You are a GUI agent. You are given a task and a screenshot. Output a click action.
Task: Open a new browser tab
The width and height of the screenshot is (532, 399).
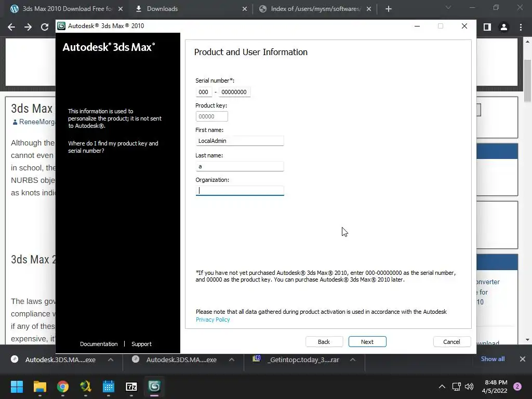point(389,9)
